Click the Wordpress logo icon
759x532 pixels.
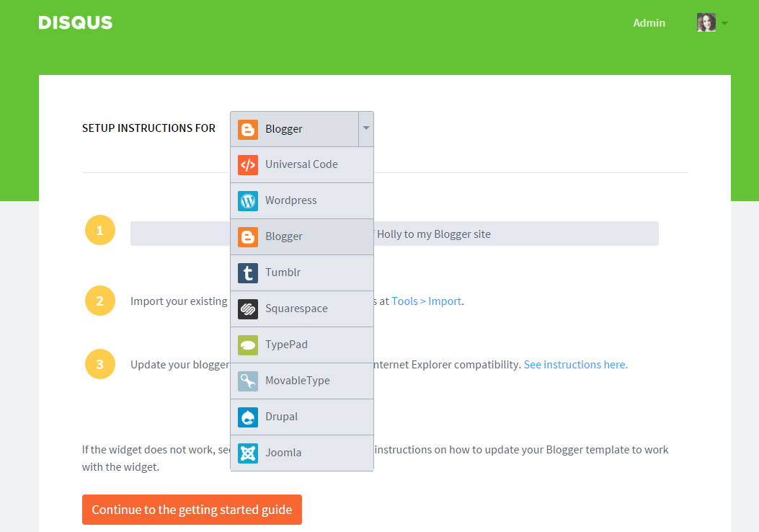pyautogui.click(x=248, y=201)
